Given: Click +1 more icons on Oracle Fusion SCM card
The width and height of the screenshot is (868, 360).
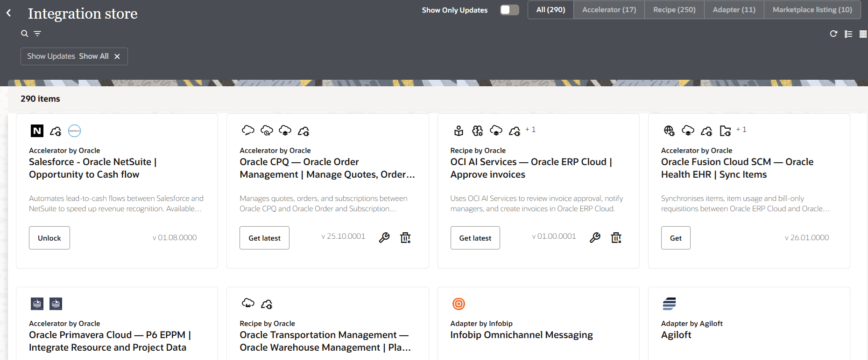Looking at the screenshot, I should [x=741, y=130].
